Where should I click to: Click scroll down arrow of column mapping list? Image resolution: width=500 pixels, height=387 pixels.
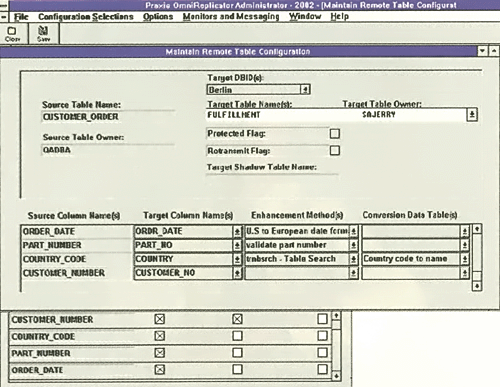click(x=477, y=286)
